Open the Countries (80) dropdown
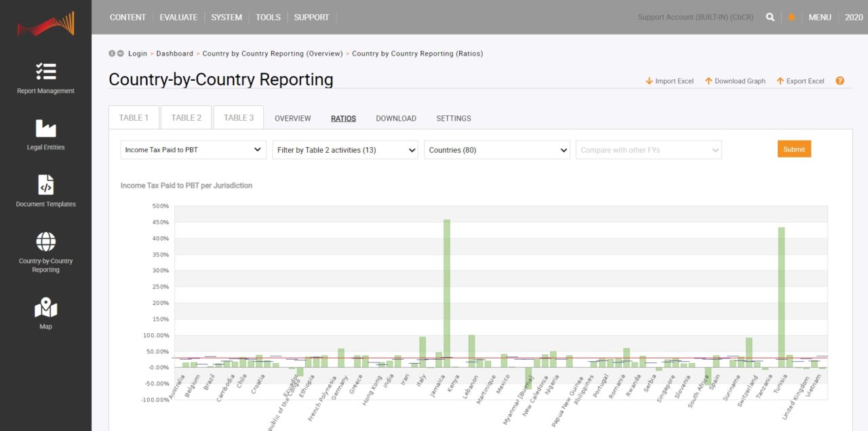The image size is (868, 431). click(496, 149)
